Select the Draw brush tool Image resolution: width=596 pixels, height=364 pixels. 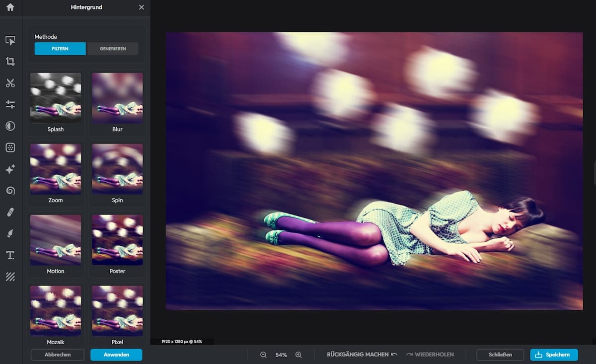pos(10,233)
